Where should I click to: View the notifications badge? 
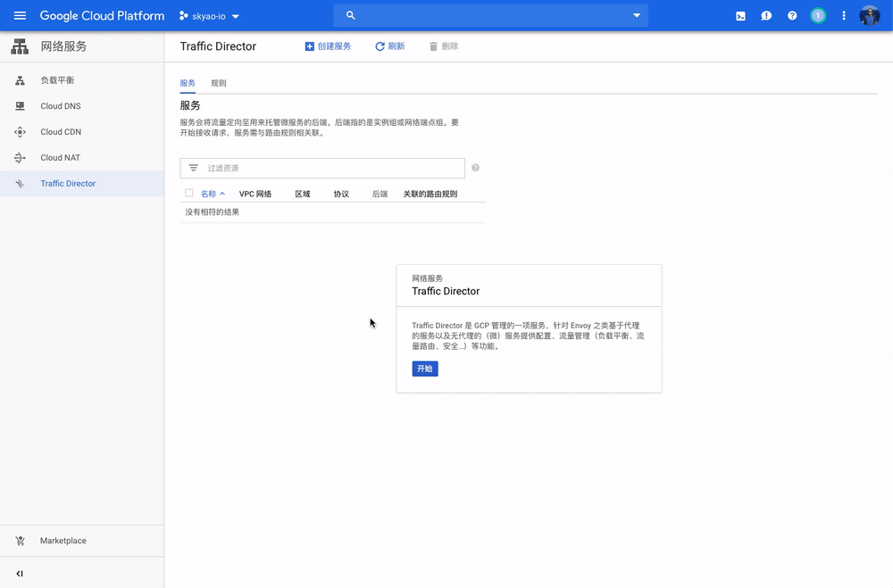coord(818,16)
